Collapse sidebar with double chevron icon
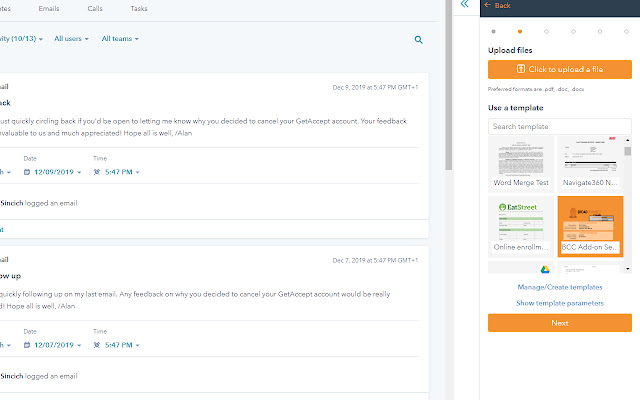The image size is (640, 400). pos(464,4)
